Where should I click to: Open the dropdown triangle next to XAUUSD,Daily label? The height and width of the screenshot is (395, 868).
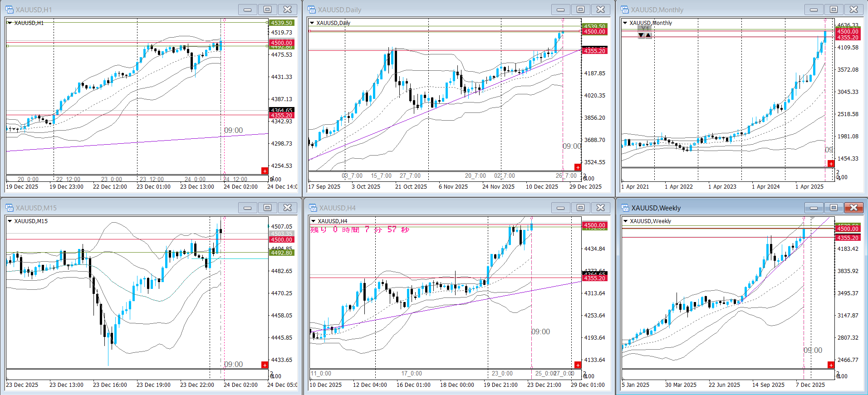(x=312, y=23)
